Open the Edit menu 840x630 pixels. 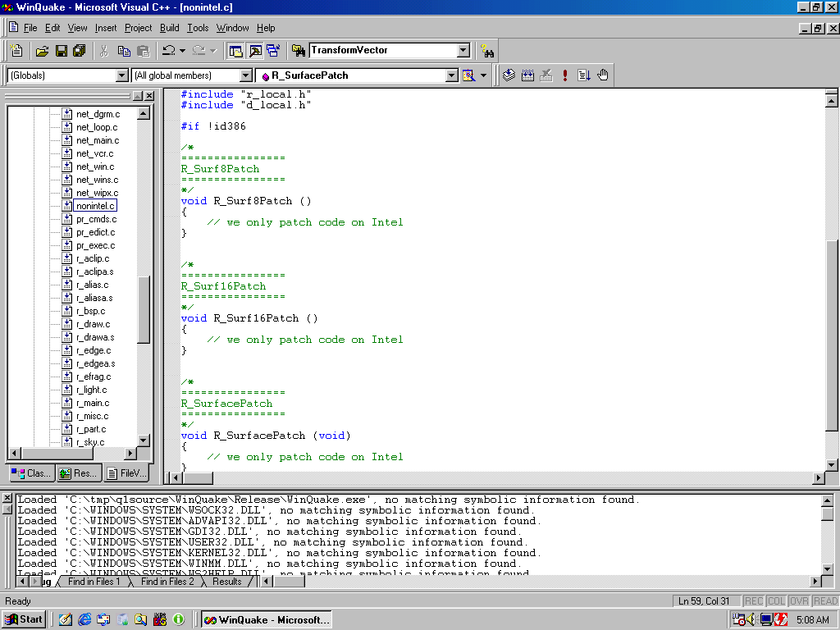52,28
